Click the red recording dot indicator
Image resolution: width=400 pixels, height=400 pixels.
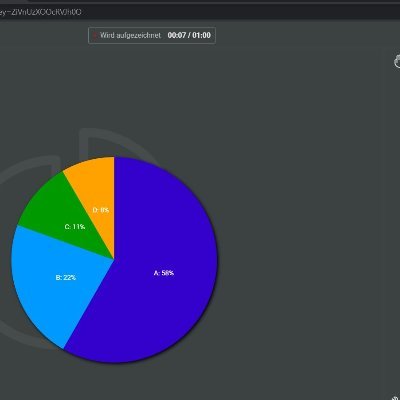click(95, 35)
